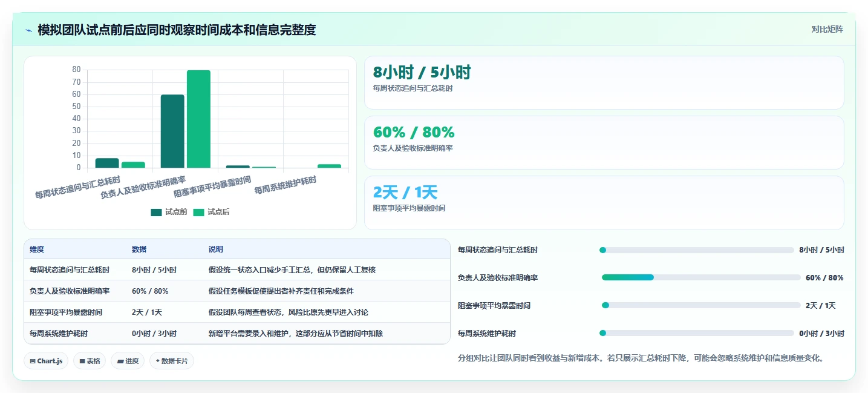
Task: Click the 进度 tag chip
Action: [128, 361]
